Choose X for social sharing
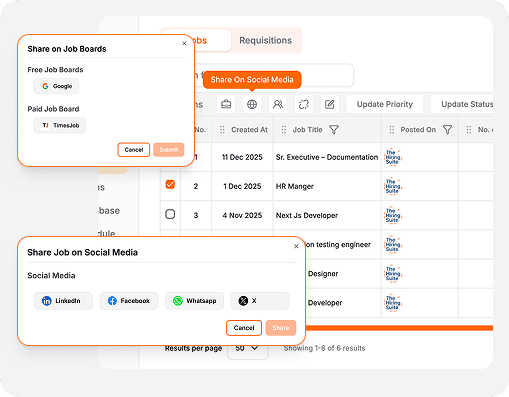The image size is (509, 397). [x=260, y=301]
